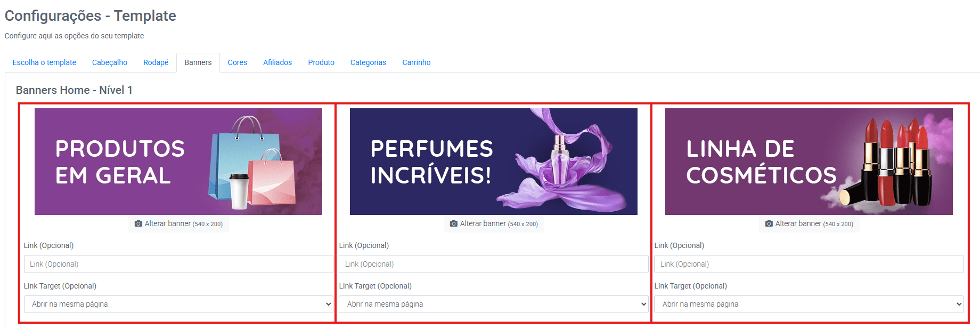
Task: Click the Produtos em Geral banner image
Action: [x=178, y=162]
